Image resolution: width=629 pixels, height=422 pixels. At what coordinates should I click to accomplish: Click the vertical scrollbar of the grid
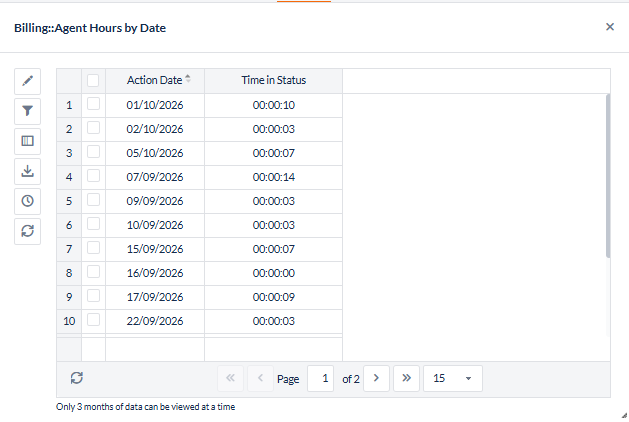click(x=608, y=176)
